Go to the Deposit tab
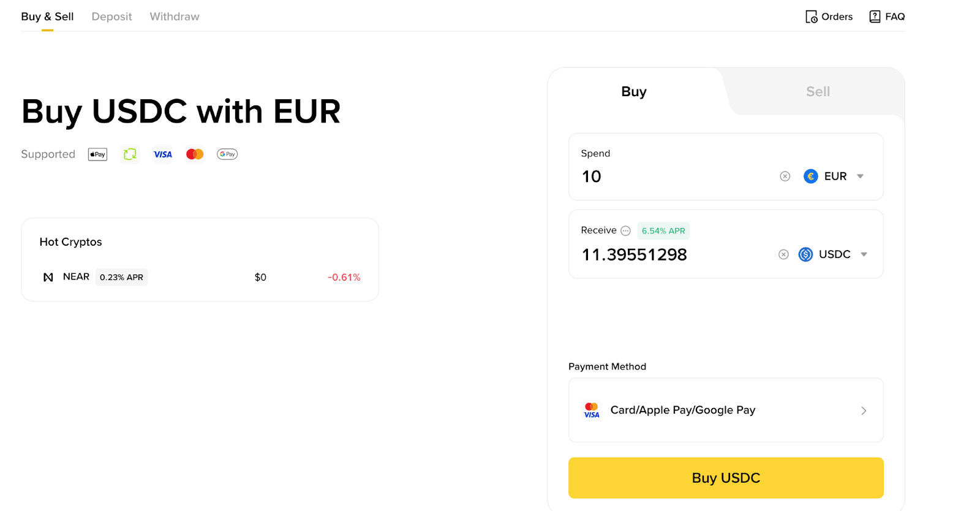 click(x=111, y=17)
